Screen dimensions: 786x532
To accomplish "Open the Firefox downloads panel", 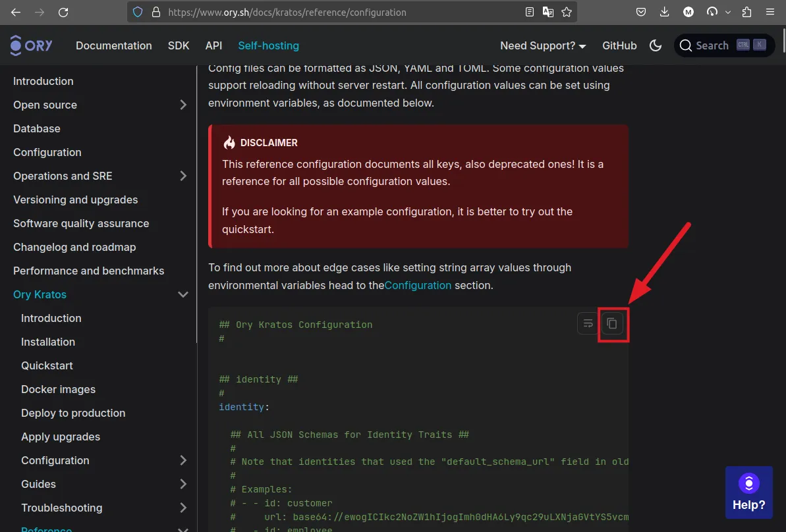I will pos(665,12).
